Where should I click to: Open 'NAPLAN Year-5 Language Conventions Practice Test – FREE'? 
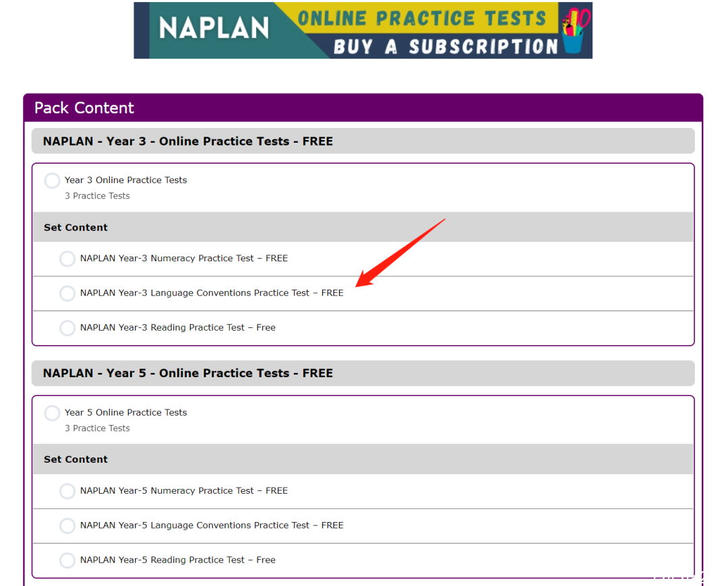212,525
